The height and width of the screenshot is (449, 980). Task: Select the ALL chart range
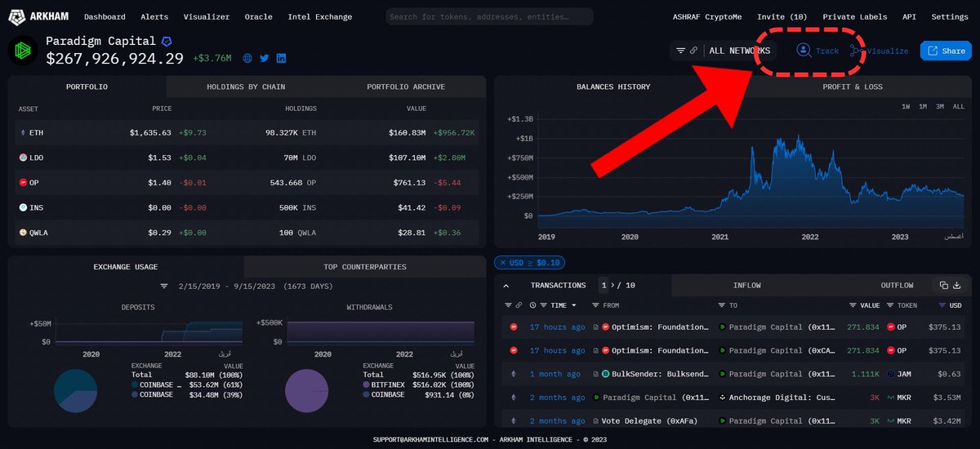pos(959,107)
